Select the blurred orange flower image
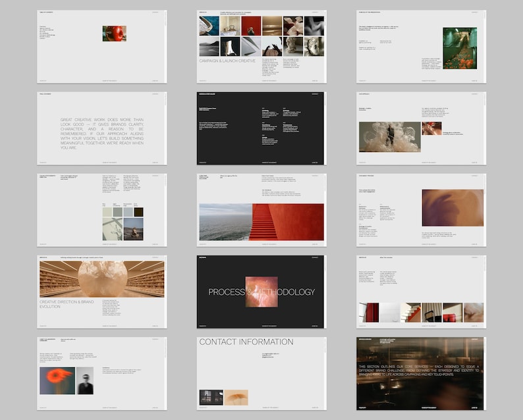523x420 pixels. point(57,381)
